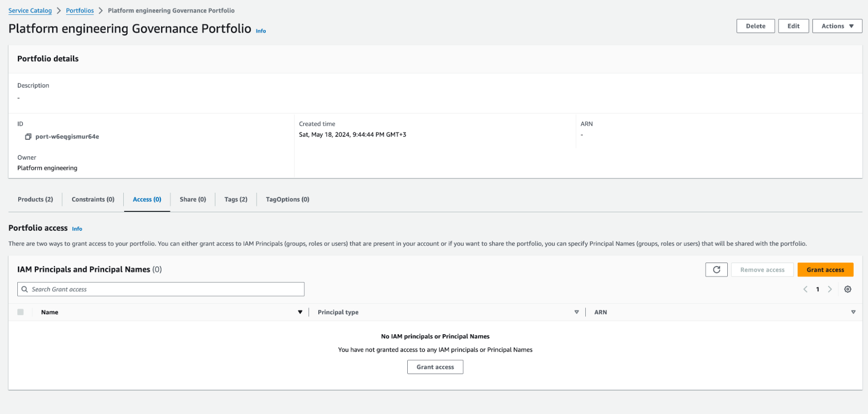Sort table by Principal type column arrow
Image resolution: width=868 pixels, height=414 pixels.
coord(577,312)
